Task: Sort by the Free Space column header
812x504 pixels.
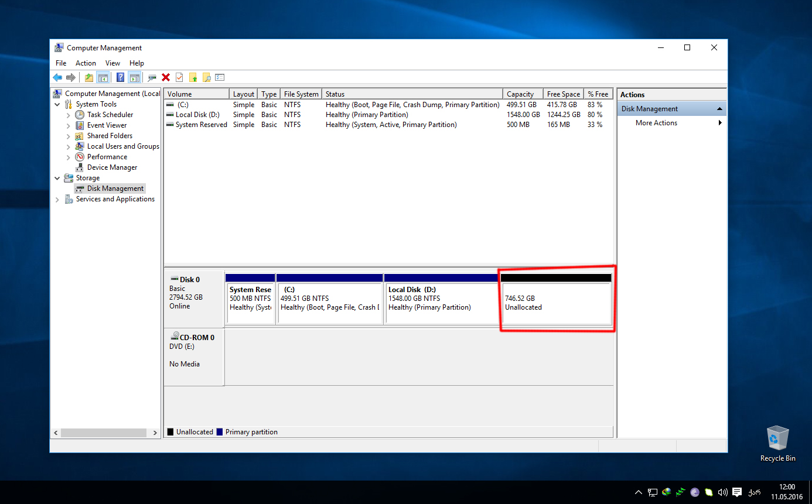Action: [563, 94]
